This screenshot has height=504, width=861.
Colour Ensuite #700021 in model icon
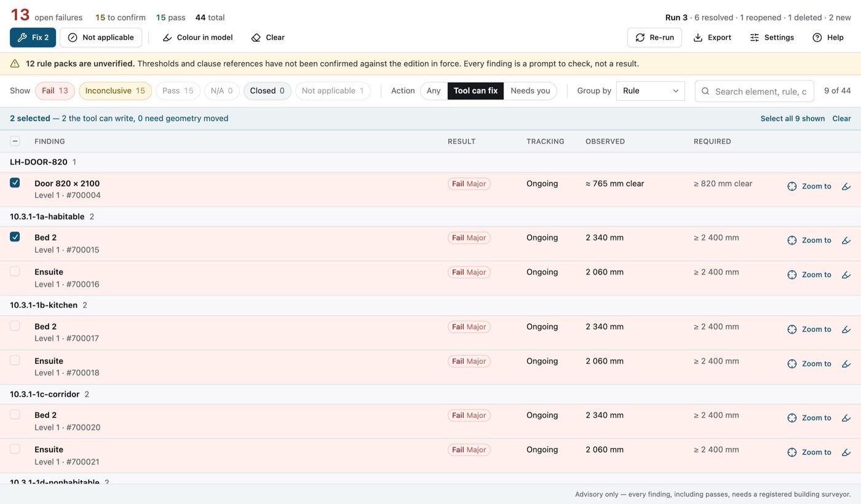(846, 452)
